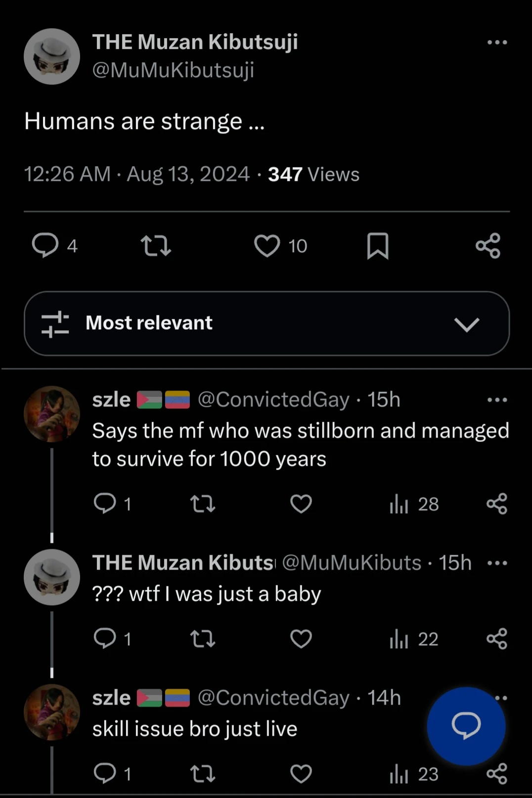This screenshot has width=532, height=798.
Task: Like the "I was just a baby" reply
Action: [301, 639]
